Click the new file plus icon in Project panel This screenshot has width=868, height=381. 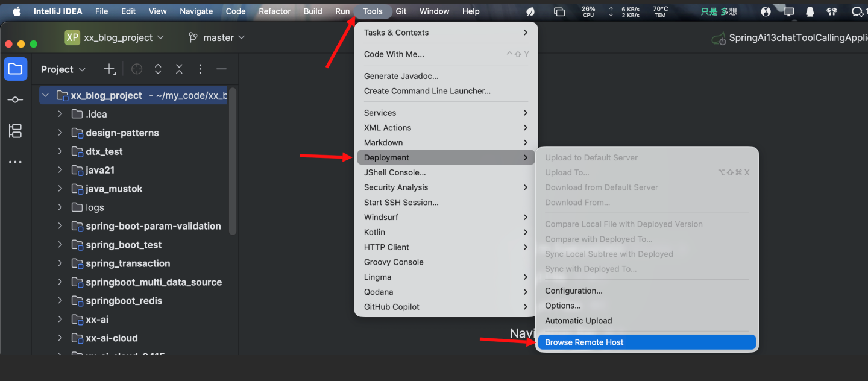(109, 69)
